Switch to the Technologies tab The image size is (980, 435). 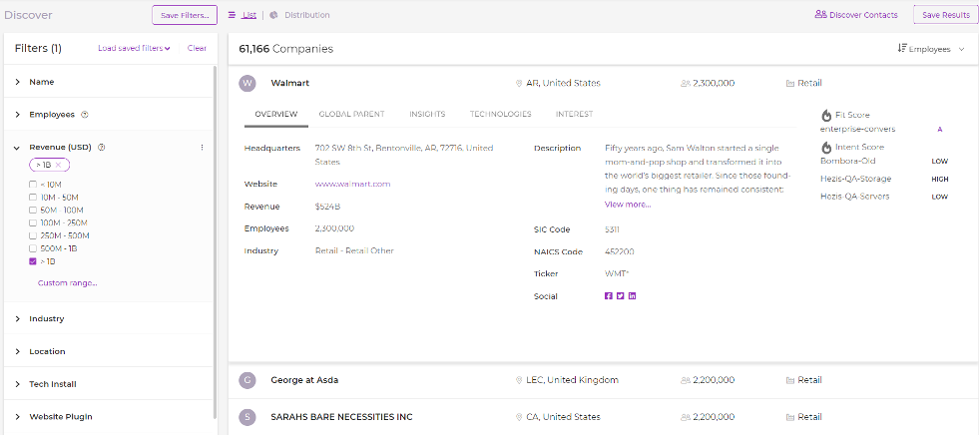pyautogui.click(x=501, y=115)
